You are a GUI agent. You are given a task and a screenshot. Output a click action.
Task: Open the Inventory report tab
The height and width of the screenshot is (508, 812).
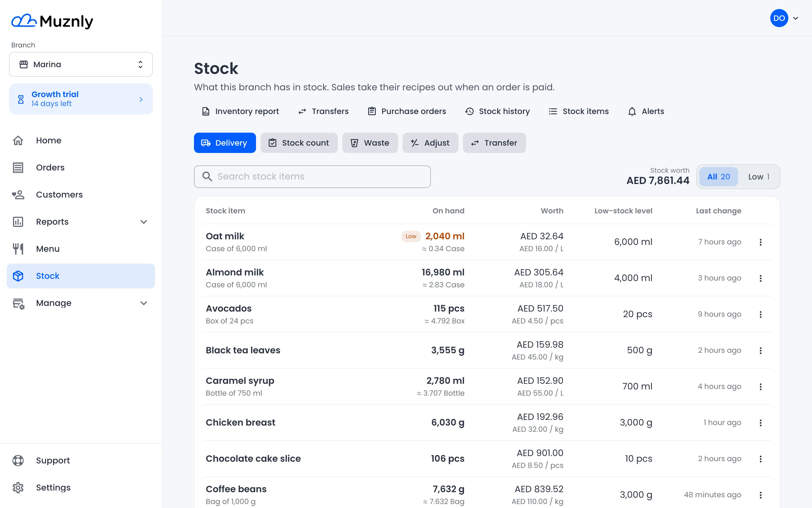tap(240, 111)
